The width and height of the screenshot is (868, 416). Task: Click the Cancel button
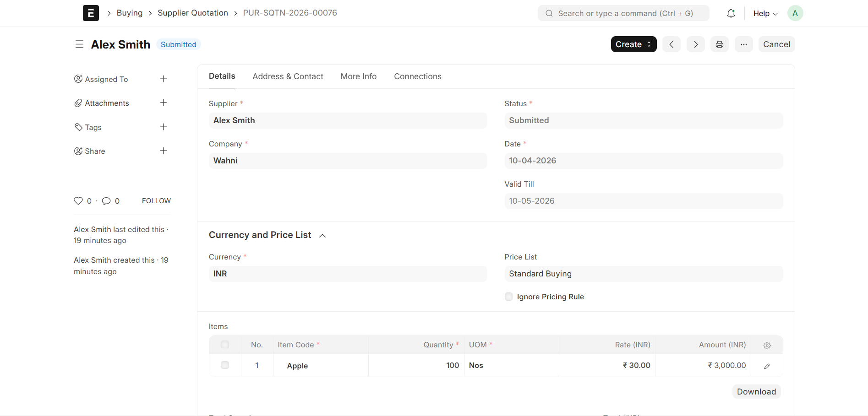pos(777,44)
